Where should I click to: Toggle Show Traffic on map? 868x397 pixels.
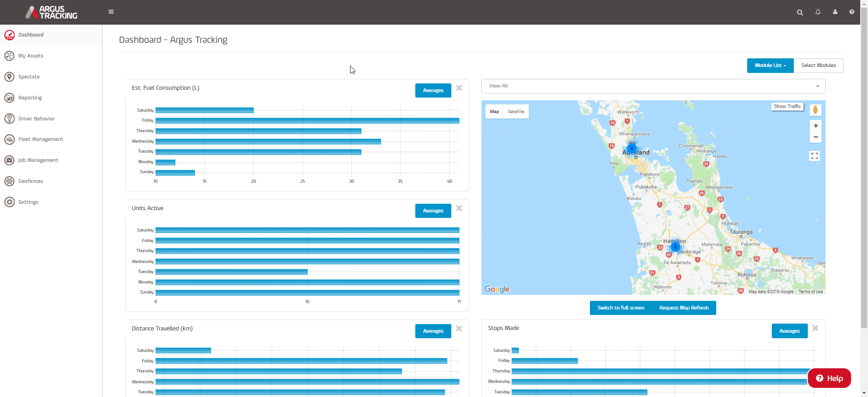pos(787,107)
